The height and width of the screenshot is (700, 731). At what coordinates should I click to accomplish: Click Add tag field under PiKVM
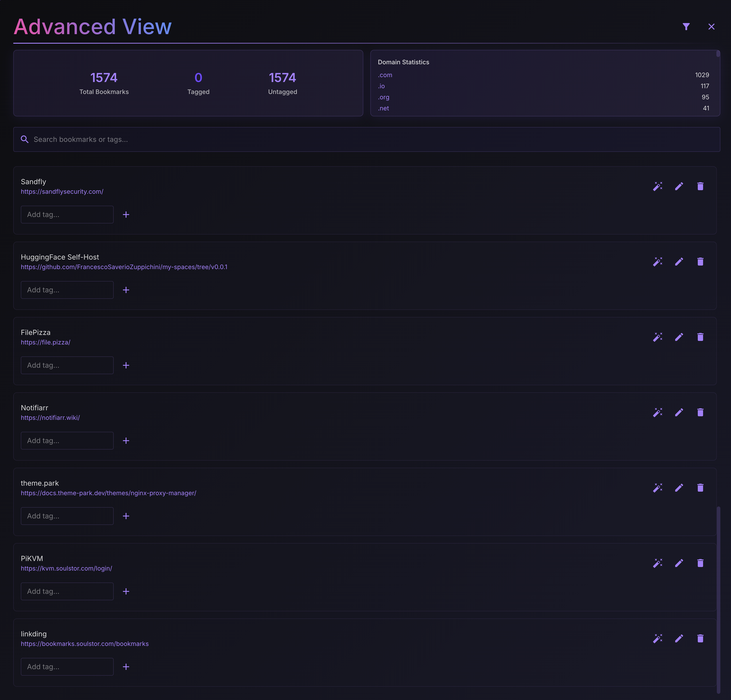[x=67, y=591]
